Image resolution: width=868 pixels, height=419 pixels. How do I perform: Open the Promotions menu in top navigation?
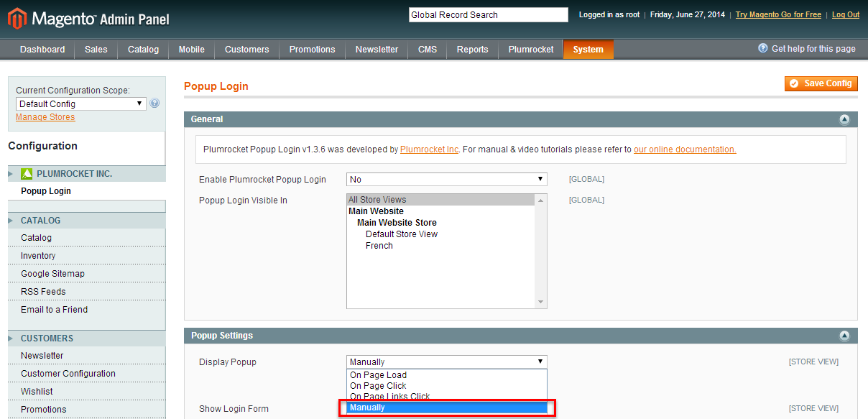pos(312,50)
